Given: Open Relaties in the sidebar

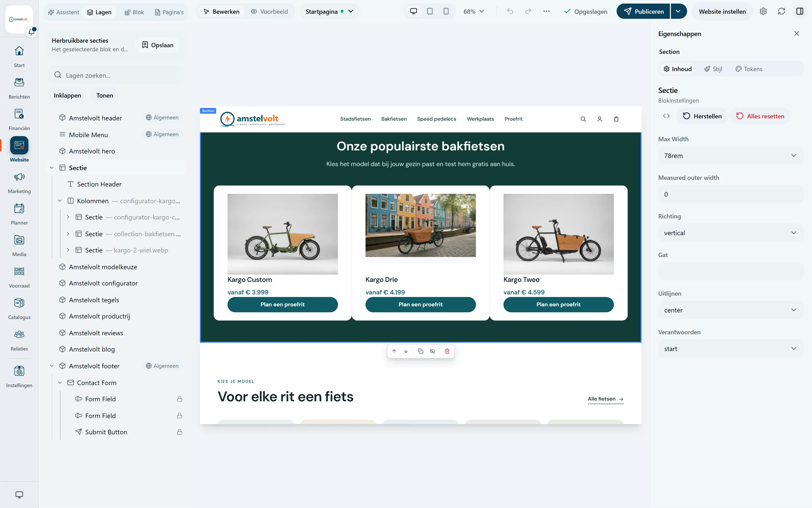Looking at the screenshot, I should [19, 340].
